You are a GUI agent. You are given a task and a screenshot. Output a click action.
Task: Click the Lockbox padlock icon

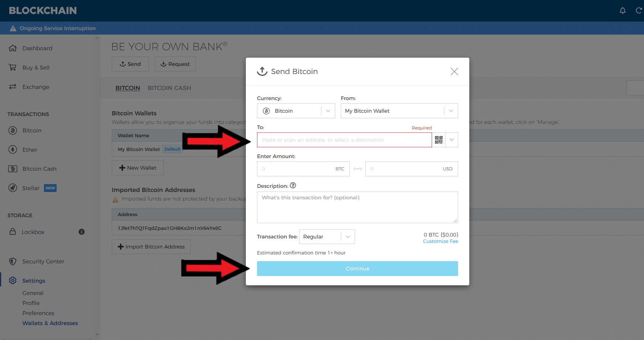(x=13, y=231)
